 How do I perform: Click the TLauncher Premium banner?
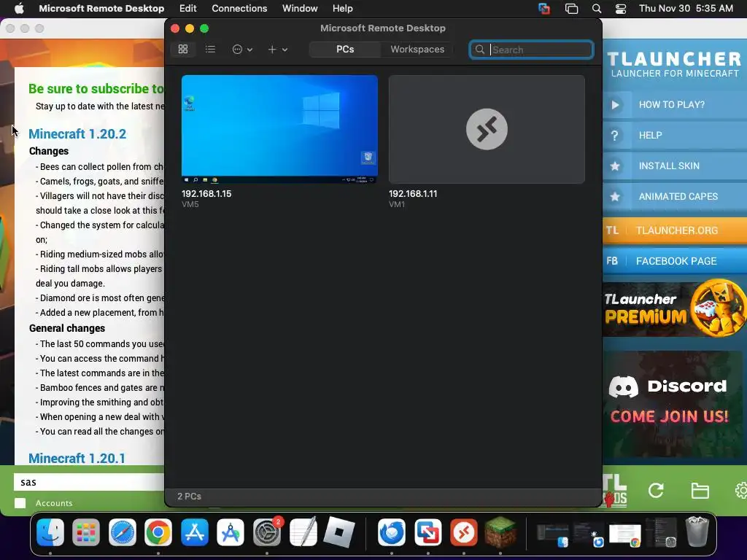[x=675, y=308]
